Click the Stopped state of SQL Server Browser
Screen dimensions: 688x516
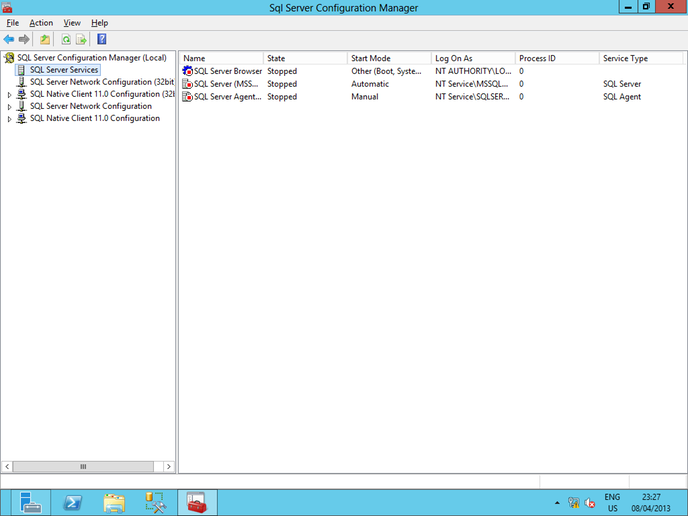tap(282, 71)
